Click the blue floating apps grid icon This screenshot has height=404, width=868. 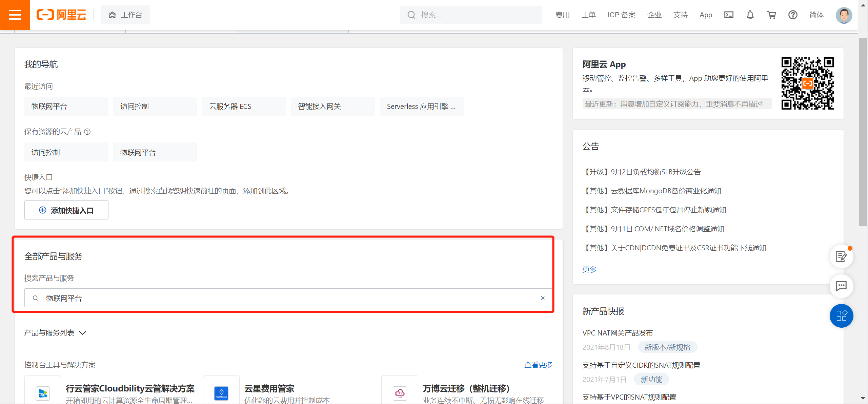coord(841,315)
